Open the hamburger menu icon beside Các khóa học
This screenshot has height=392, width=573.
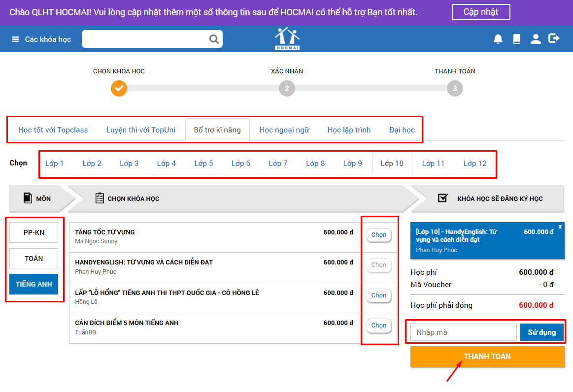[x=15, y=39]
